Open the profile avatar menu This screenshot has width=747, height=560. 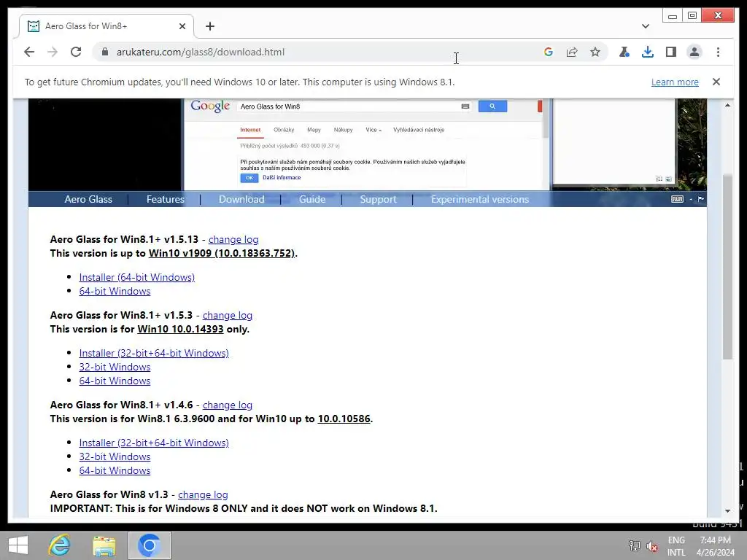click(x=694, y=52)
